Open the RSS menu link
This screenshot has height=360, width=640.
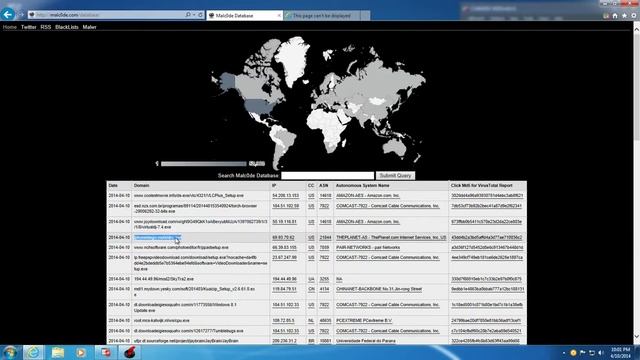click(46, 27)
